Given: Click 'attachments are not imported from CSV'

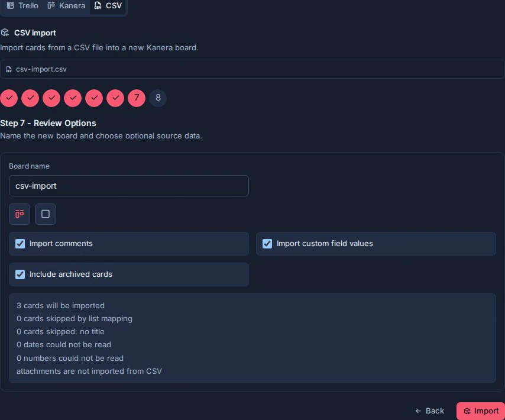Looking at the screenshot, I should tap(89, 371).
